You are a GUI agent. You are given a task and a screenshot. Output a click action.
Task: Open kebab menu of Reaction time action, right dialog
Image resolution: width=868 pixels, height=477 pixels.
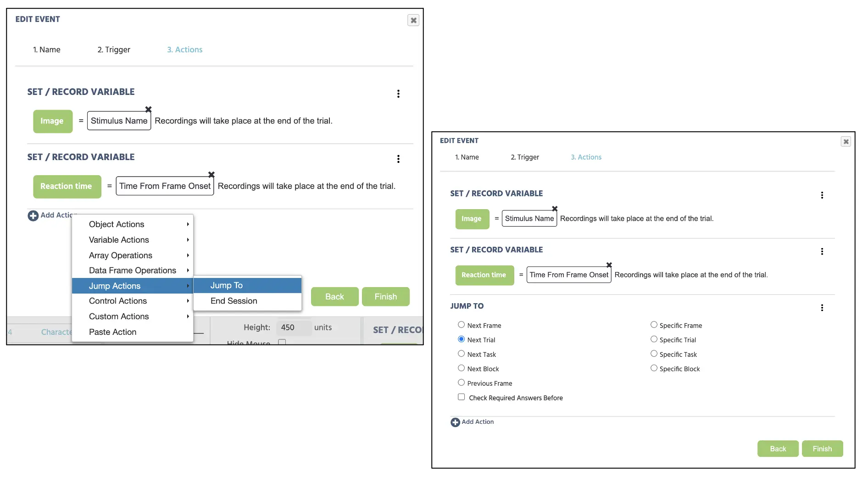click(822, 251)
